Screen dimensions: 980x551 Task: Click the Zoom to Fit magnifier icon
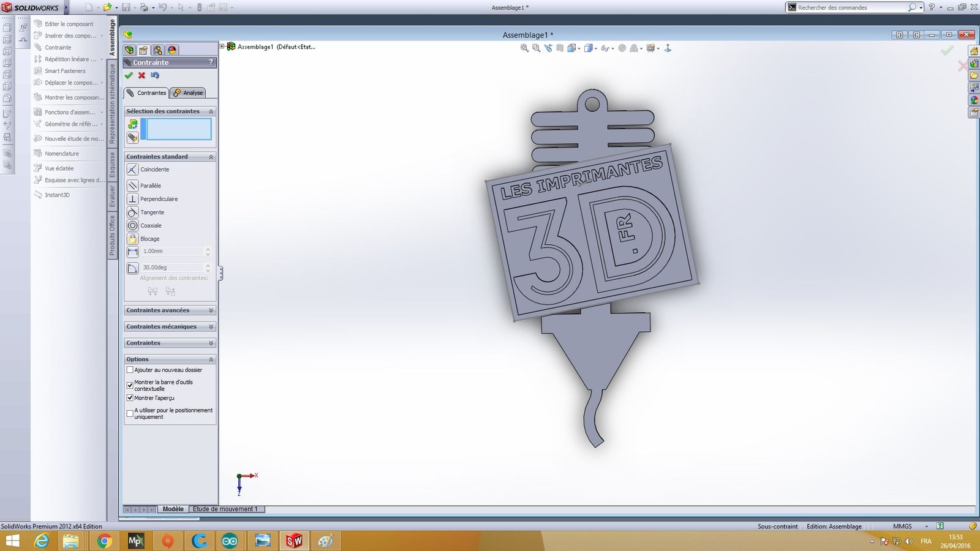pyautogui.click(x=524, y=48)
